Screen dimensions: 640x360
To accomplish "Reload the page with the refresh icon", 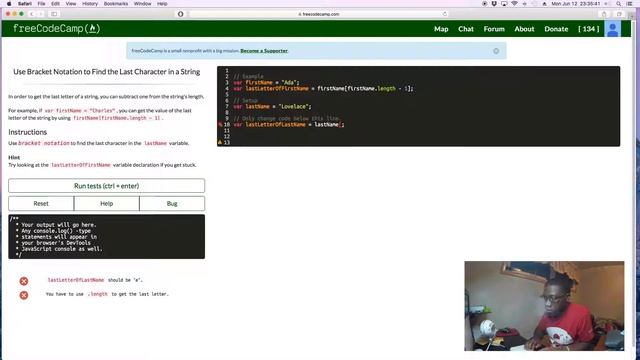I will pyautogui.click(x=444, y=14).
